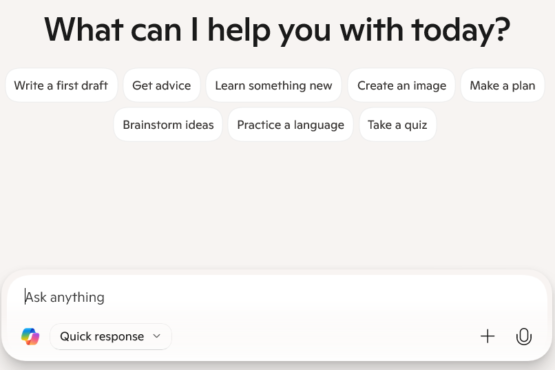555x370 pixels.
Task: Select the Write a first draft suggestion
Action: click(x=61, y=85)
